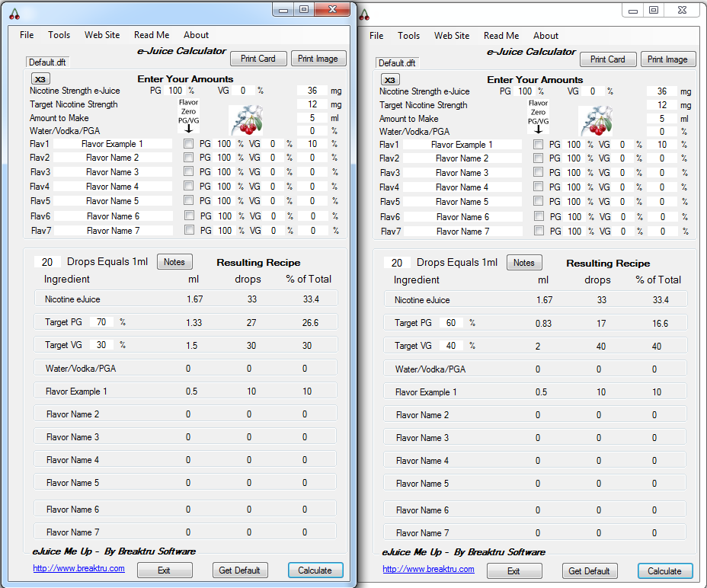707x588 pixels.
Task: Toggle Flav7 checkbox in right window
Action: [x=539, y=231]
